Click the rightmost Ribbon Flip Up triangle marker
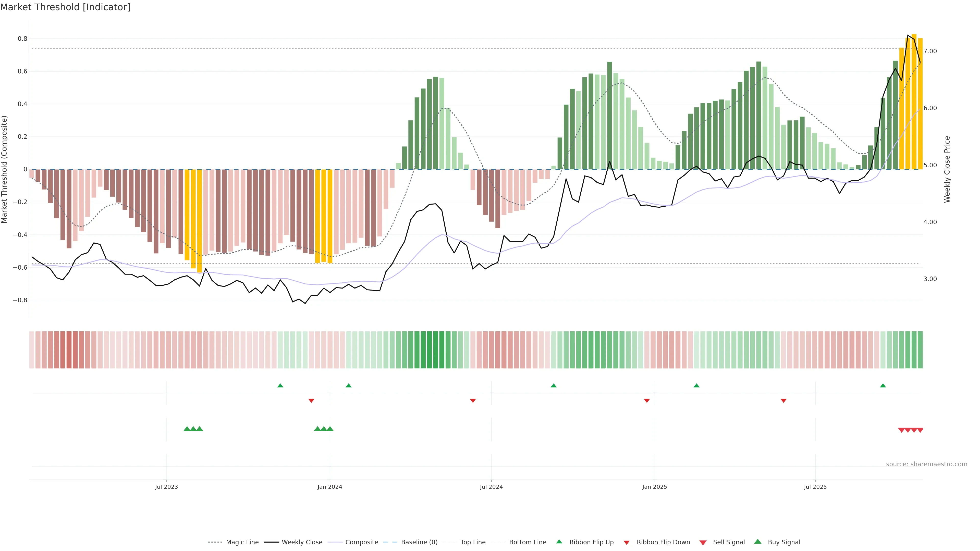 883,386
